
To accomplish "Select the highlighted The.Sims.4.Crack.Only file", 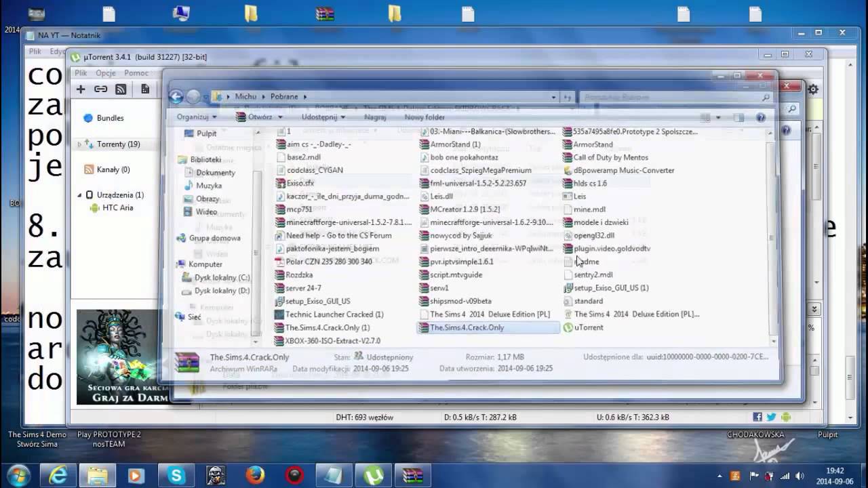I will point(489,327).
